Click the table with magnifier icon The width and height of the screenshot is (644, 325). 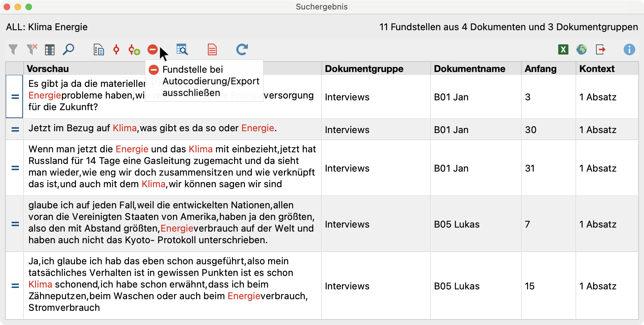click(x=182, y=49)
